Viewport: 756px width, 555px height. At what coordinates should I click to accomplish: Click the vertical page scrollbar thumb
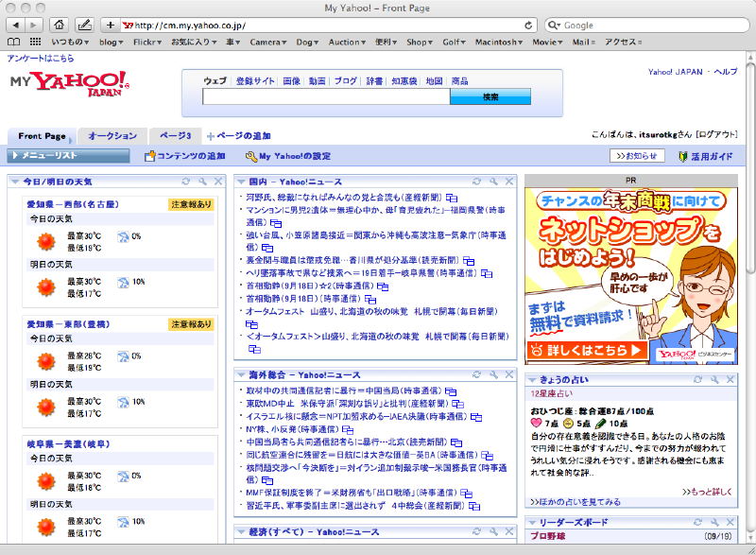[x=750, y=166]
